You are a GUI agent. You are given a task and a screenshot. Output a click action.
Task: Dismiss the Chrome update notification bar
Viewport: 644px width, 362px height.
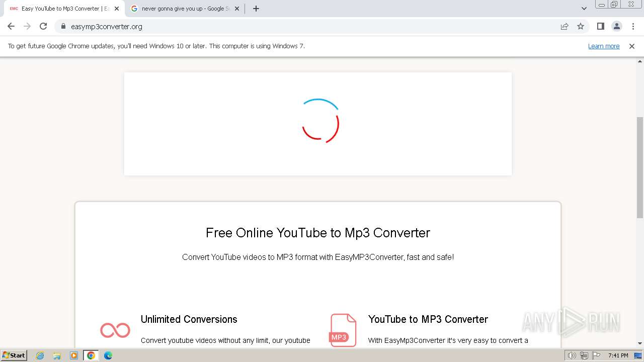pyautogui.click(x=632, y=46)
